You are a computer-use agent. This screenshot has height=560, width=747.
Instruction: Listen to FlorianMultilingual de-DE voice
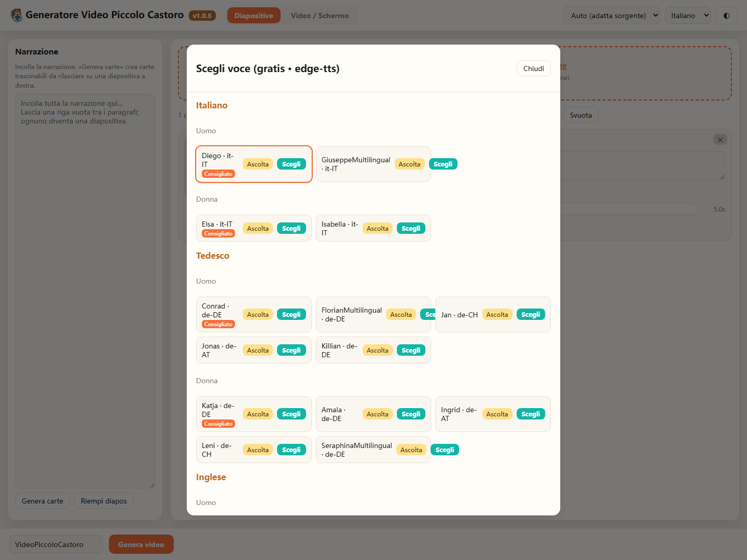pos(401,315)
